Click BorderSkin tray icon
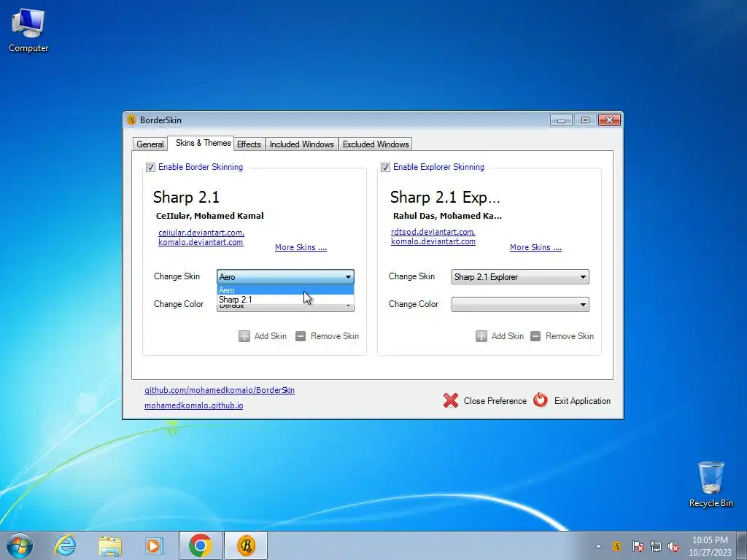The image size is (747, 560). coord(616,546)
